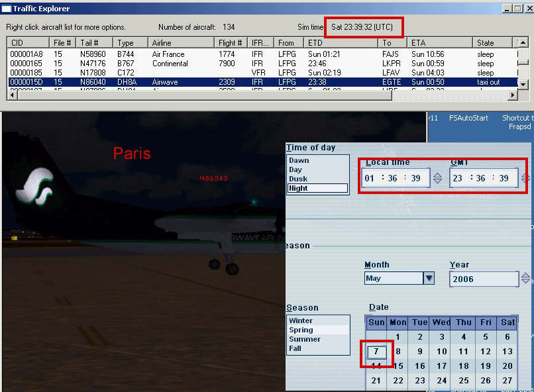Click the horizontal scrollbar right arrow
Viewport: 534px width, 392px height.
[512, 95]
